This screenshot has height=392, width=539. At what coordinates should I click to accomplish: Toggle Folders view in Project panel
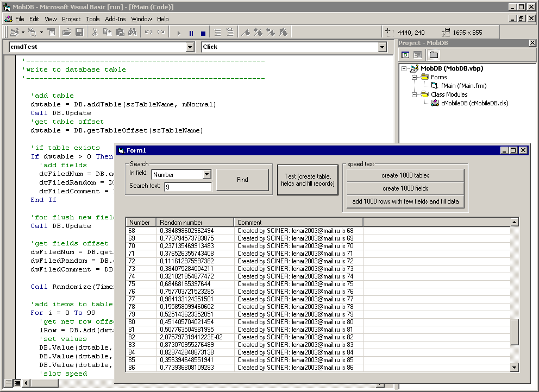click(x=434, y=55)
